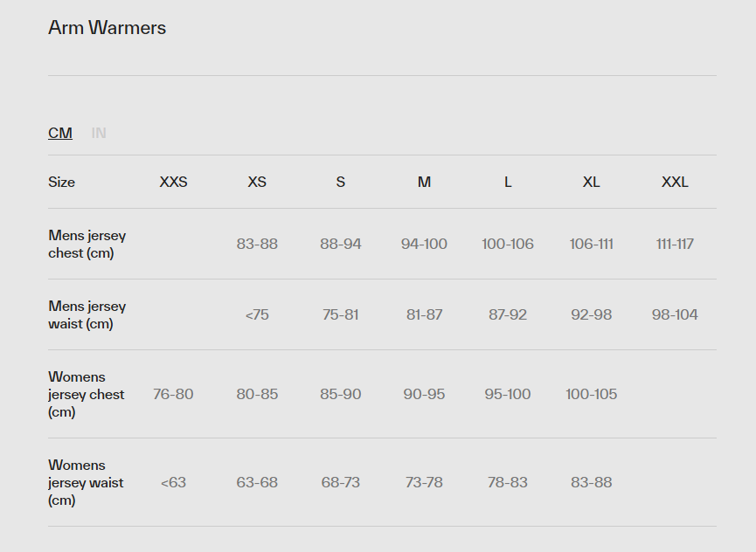Image resolution: width=756 pixels, height=552 pixels.
Task: Click the Arm Warmers heading
Action: [x=107, y=28]
